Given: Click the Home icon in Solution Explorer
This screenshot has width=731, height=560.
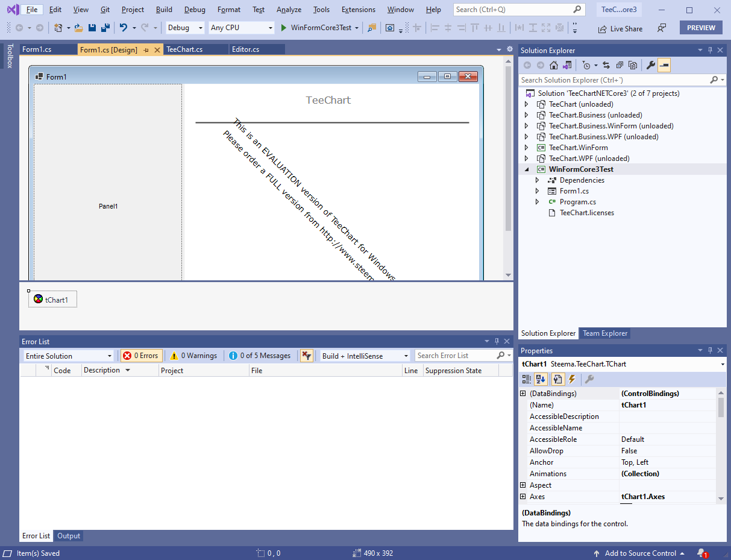Looking at the screenshot, I should [554, 65].
